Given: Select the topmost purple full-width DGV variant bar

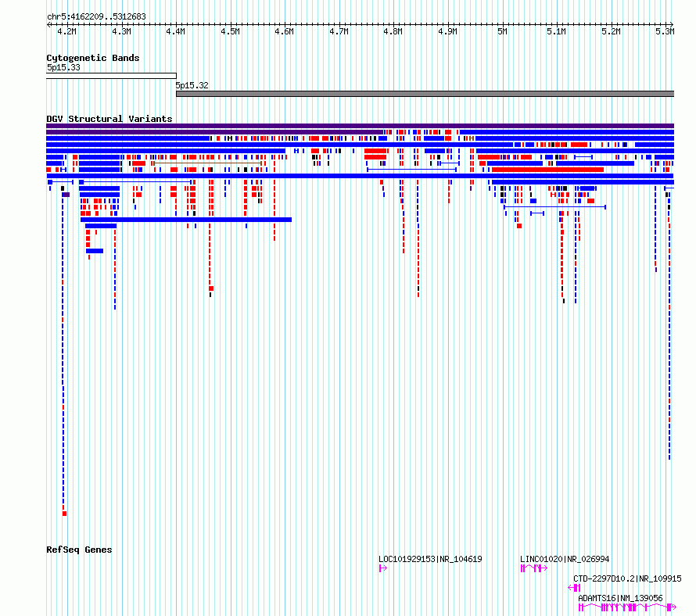Looking at the screenshot, I should point(360,126).
